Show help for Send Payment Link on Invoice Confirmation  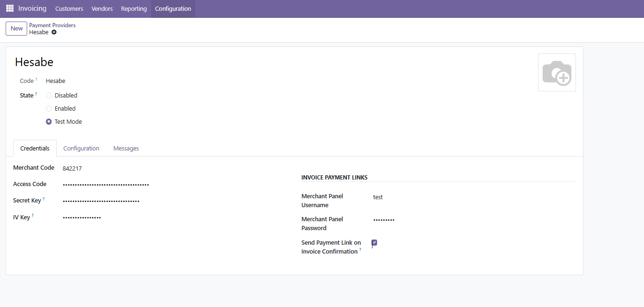tap(360, 250)
